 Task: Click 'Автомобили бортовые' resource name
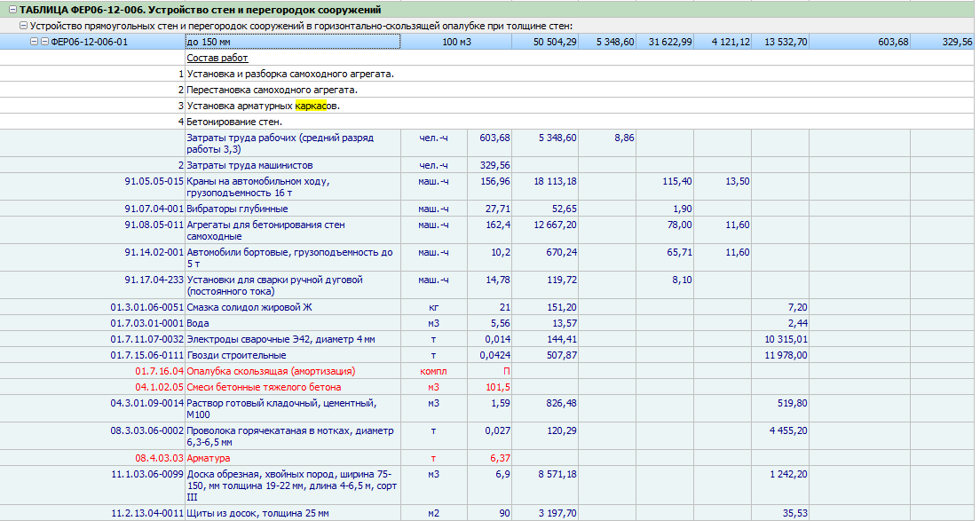pos(289,258)
